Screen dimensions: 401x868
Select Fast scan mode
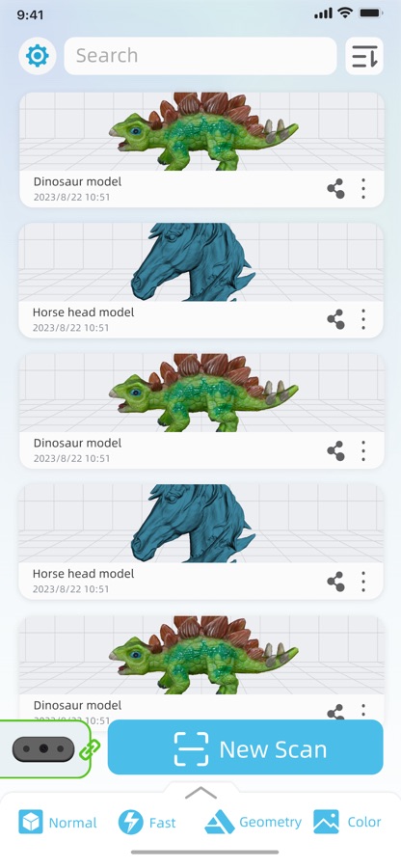tap(147, 822)
